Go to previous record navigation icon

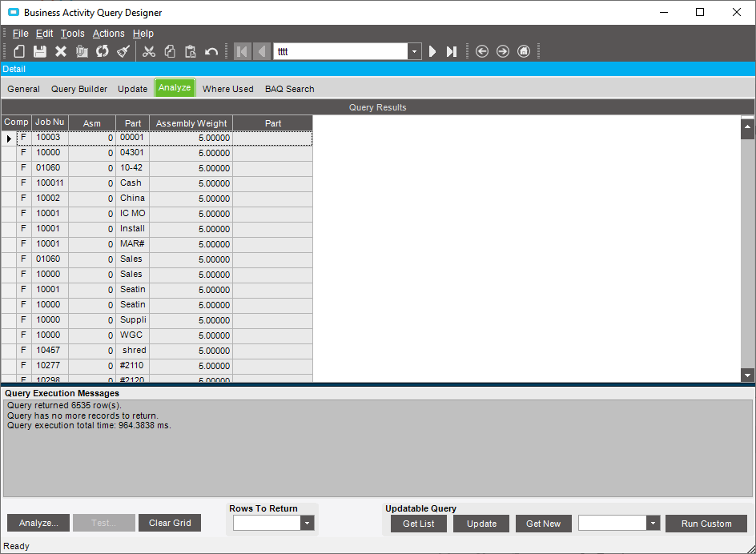pos(262,51)
